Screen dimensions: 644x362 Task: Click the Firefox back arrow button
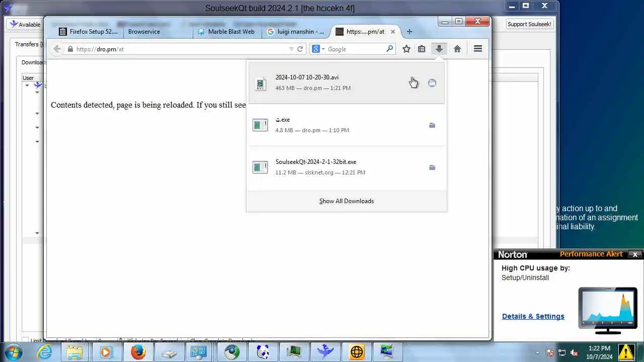click(x=57, y=49)
